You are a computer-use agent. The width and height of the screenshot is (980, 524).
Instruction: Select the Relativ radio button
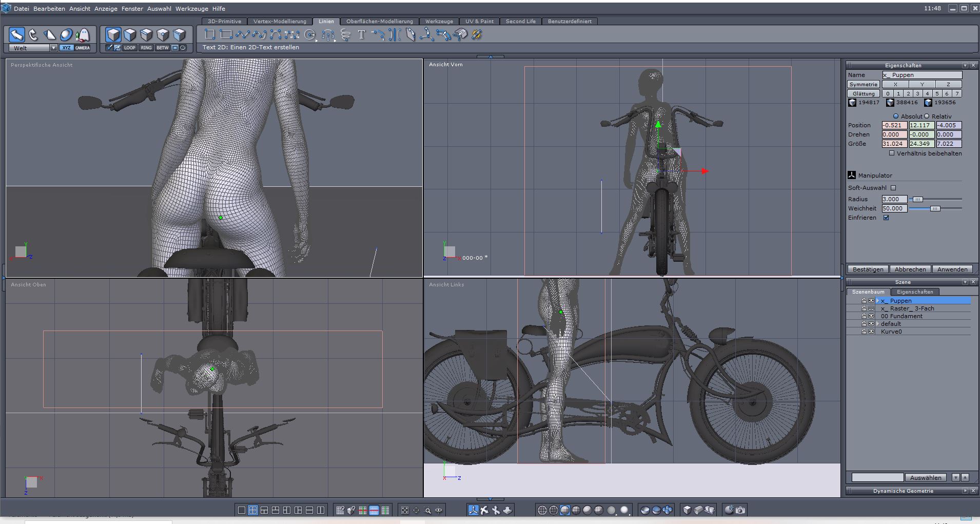click(927, 116)
